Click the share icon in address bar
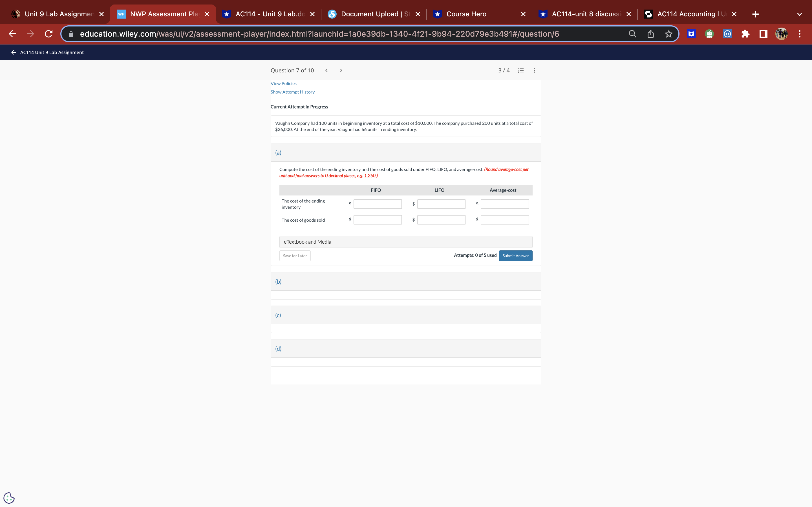Viewport: 812px width, 507px height. 650,34
